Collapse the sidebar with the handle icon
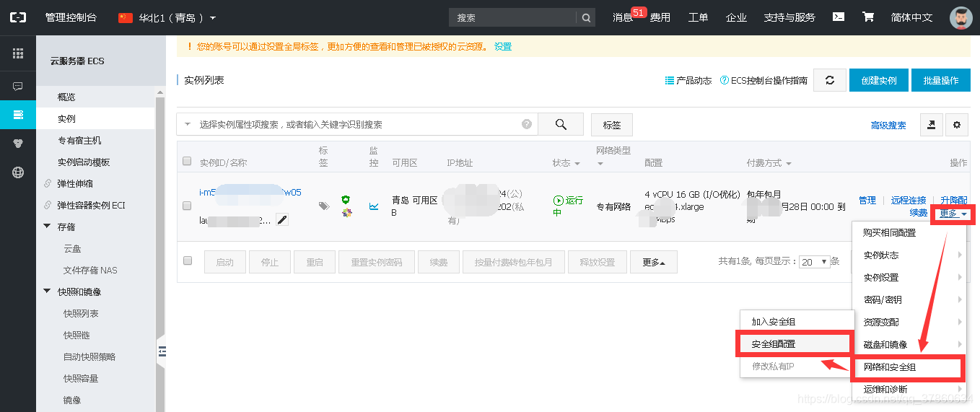Image resolution: width=980 pixels, height=412 pixels. [162, 351]
